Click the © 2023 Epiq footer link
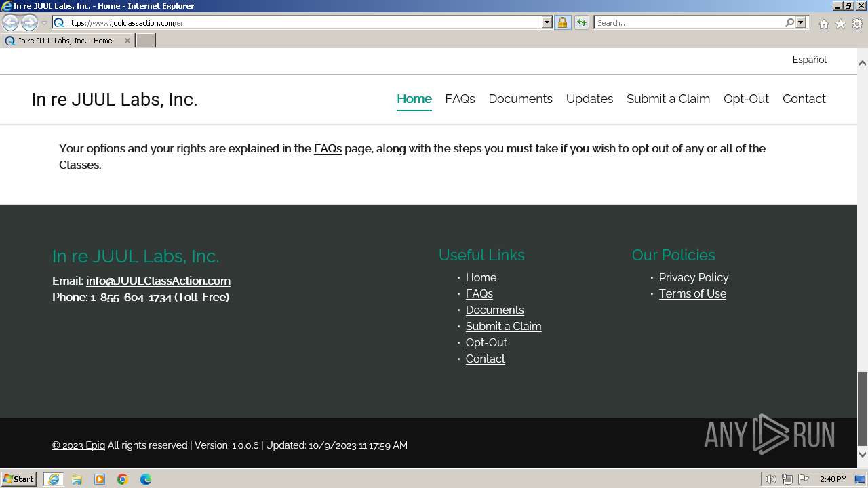The height and width of the screenshot is (488, 868). [x=79, y=445]
